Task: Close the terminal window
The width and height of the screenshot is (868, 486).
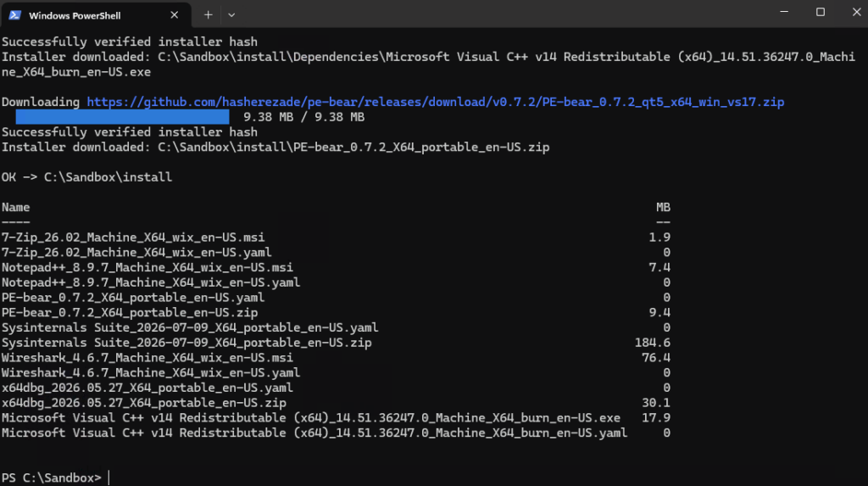Action: [856, 12]
